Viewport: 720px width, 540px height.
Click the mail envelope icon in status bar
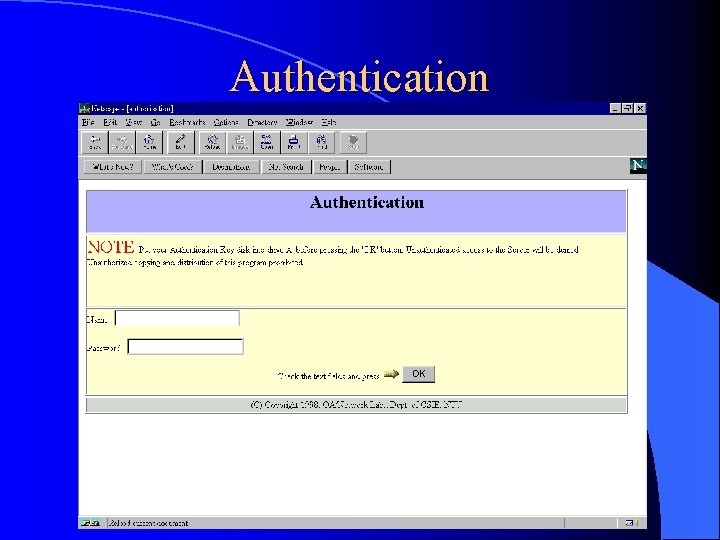pos(632,523)
